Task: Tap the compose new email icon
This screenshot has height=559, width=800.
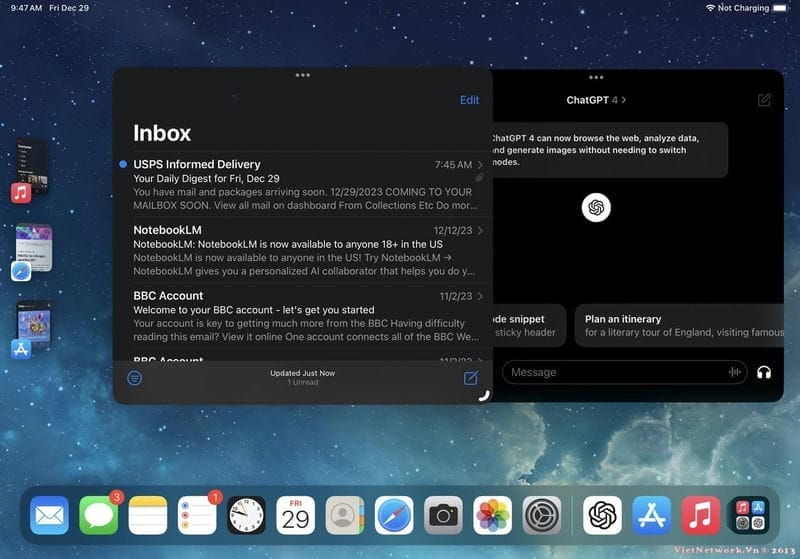Action: pyautogui.click(x=470, y=378)
